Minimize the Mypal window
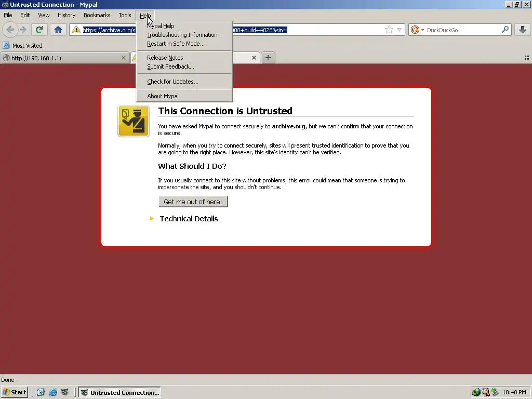Viewport: 532px width, 399px height. 508,4
